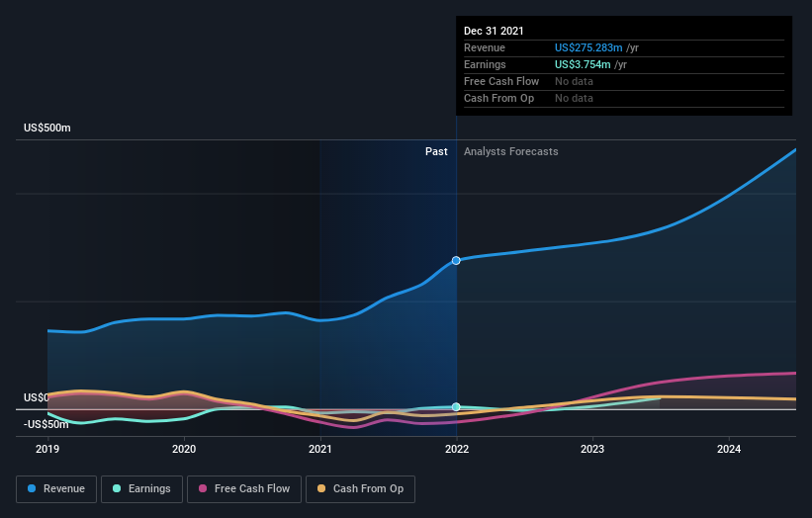Click the 2023 x-axis label

[592, 449]
